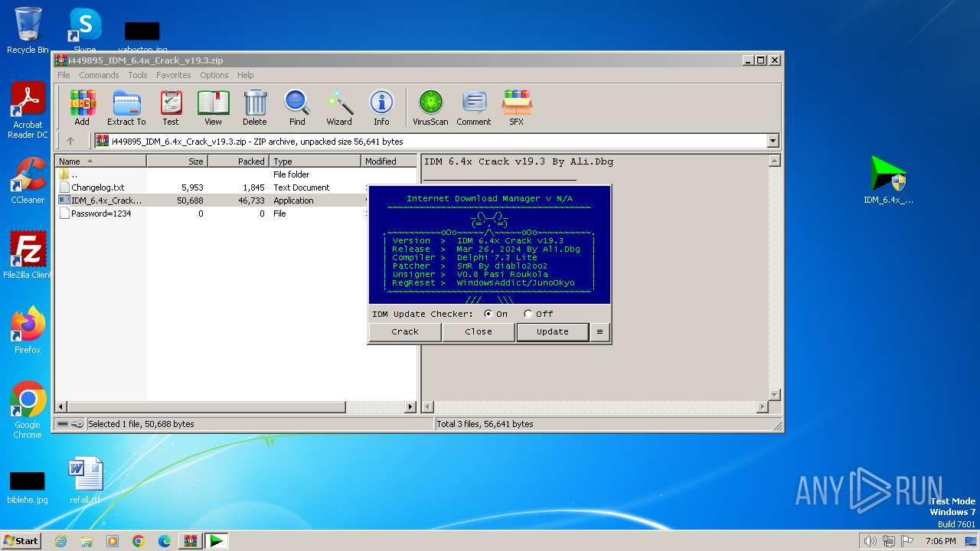Open CCleaner desktop shortcut

(x=28, y=181)
